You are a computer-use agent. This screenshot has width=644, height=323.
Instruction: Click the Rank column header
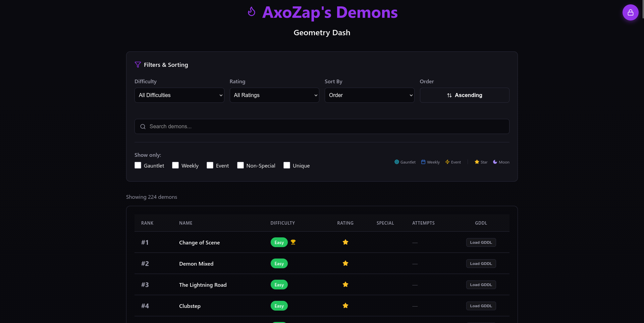tap(147, 223)
